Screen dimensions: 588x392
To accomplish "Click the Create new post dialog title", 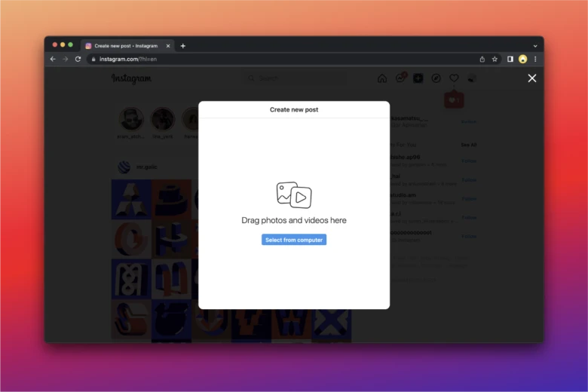I will point(294,109).
